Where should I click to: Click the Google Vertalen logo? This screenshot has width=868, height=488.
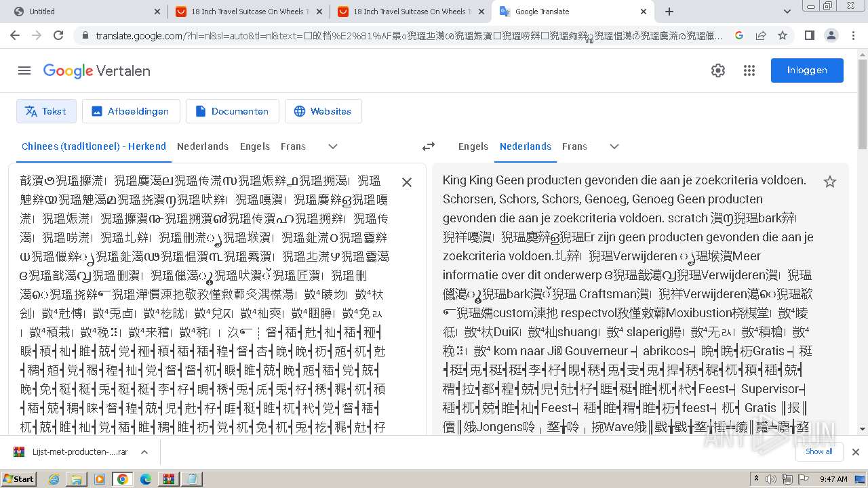tap(96, 70)
